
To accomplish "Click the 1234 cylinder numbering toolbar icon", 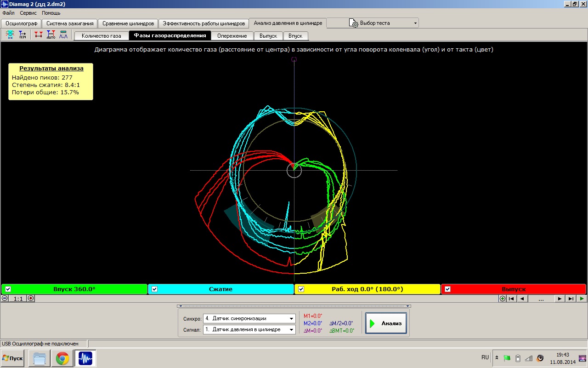I will click(x=23, y=35).
